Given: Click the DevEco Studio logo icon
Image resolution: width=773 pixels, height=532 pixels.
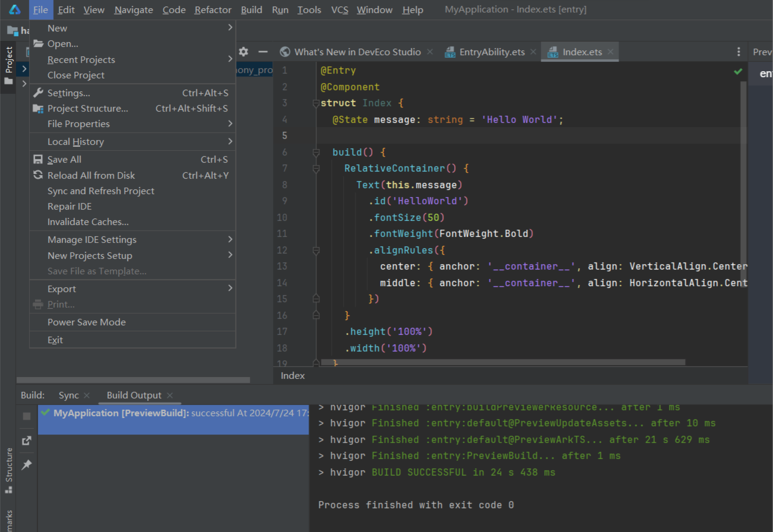Looking at the screenshot, I should pos(14,9).
